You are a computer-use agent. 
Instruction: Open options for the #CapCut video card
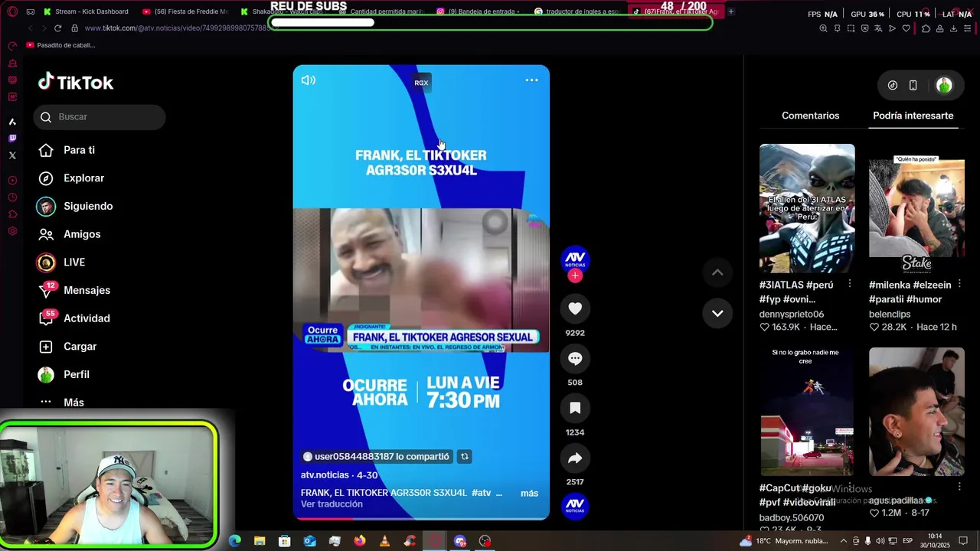coord(849,487)
